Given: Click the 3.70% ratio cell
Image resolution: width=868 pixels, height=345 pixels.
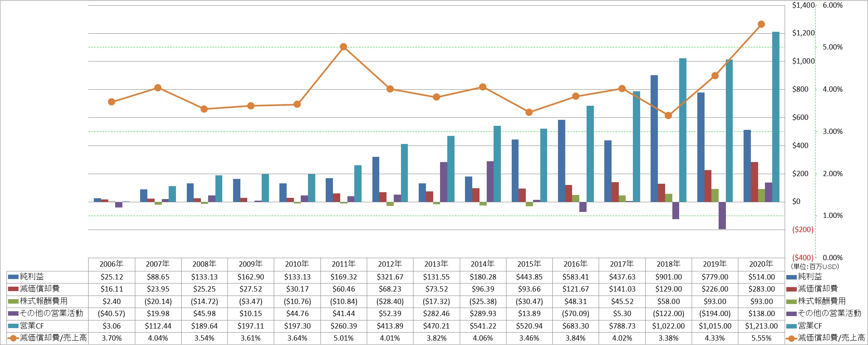Looking at the screenshot, I should (x=112, y=338).
